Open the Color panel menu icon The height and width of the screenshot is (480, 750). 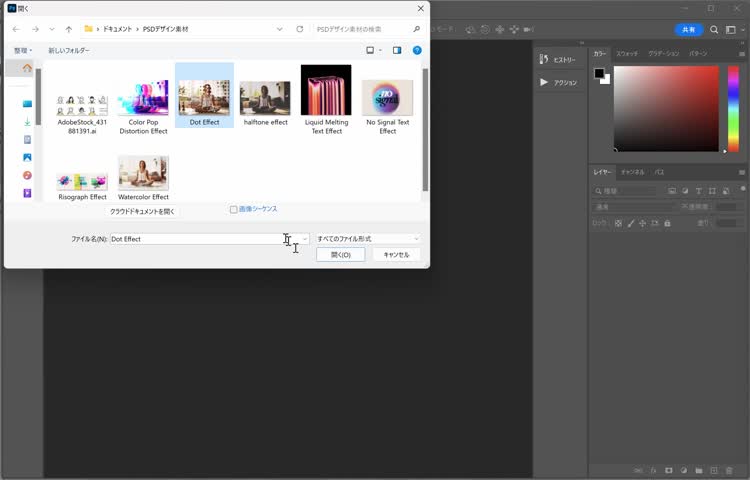pos(742,54)
